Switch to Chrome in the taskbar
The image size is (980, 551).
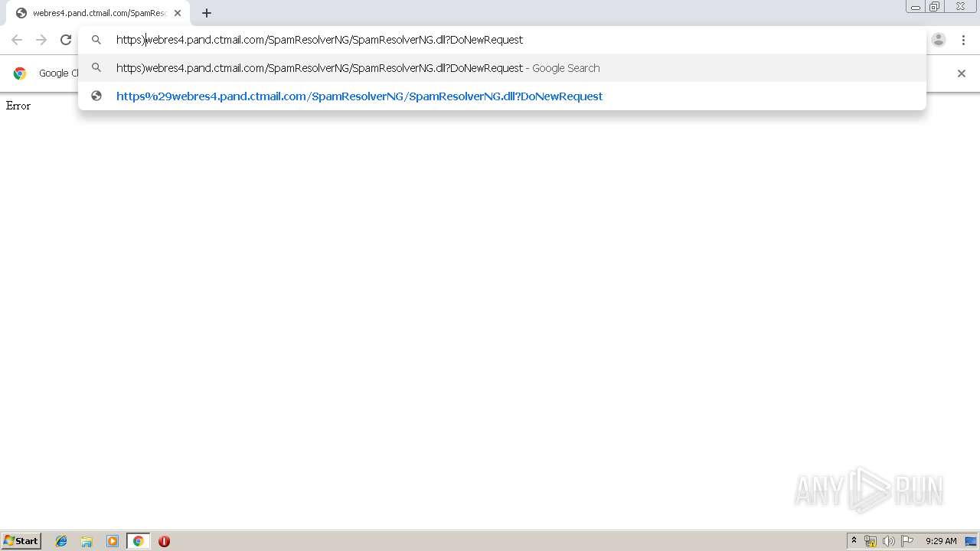point(138,541)
